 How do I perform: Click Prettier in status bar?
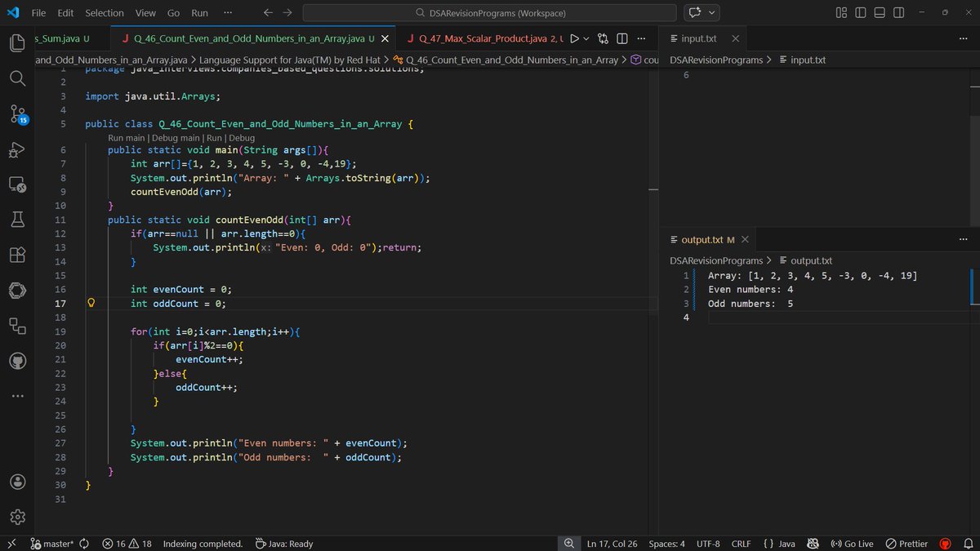tap(906, 544)
